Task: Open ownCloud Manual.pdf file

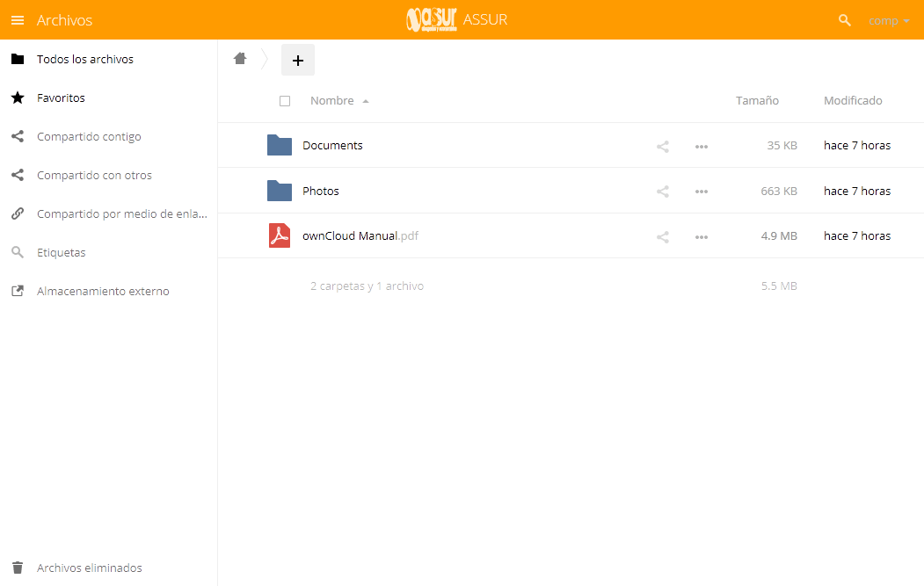Action: coord(350,236)
